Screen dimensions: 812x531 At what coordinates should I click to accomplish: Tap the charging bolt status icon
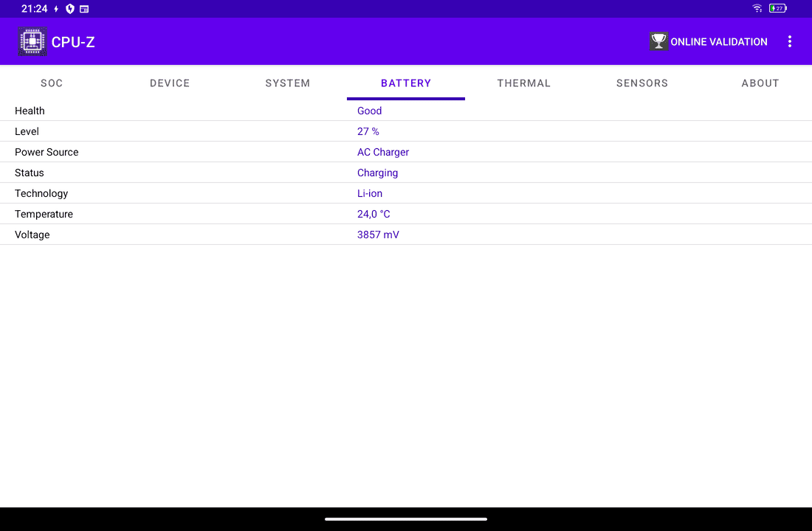pyautogui.click(x=56, y=9)
